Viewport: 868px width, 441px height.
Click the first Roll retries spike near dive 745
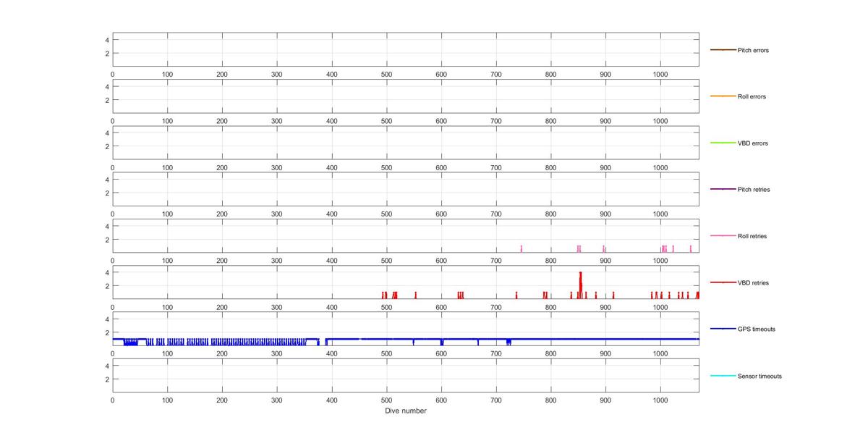(521, 248)
